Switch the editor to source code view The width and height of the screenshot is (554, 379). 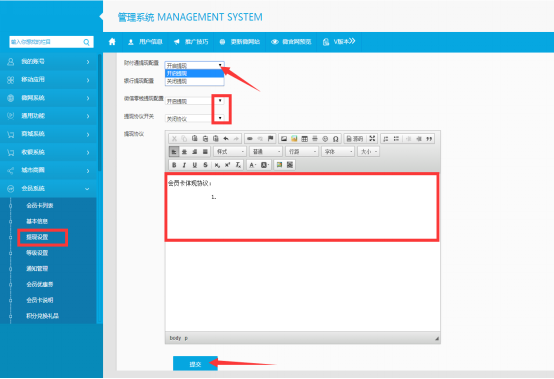click(355, 139)
